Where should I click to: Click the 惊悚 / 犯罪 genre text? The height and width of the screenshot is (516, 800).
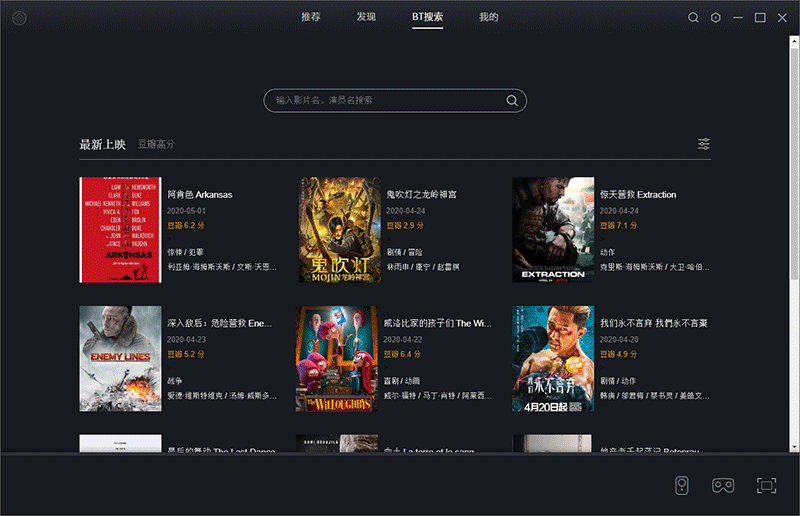(185, 252)
